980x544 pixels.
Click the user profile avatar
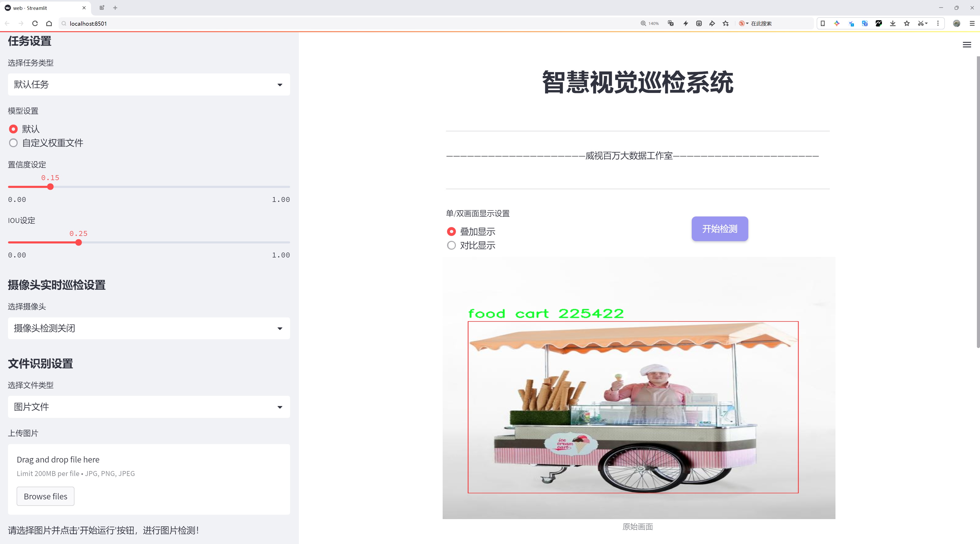[x=956, y=23]
